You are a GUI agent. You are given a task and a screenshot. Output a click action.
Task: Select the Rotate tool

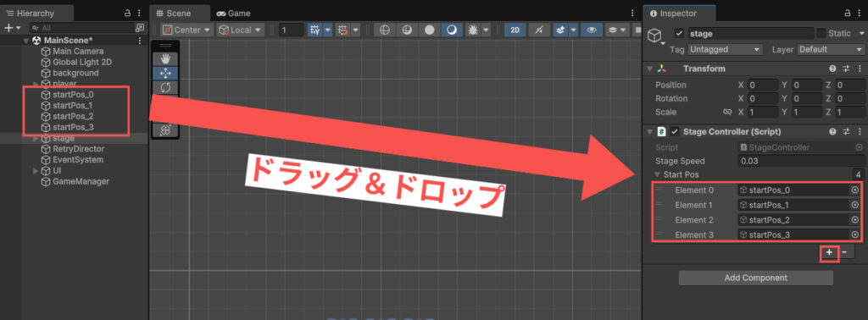(165, 87)
